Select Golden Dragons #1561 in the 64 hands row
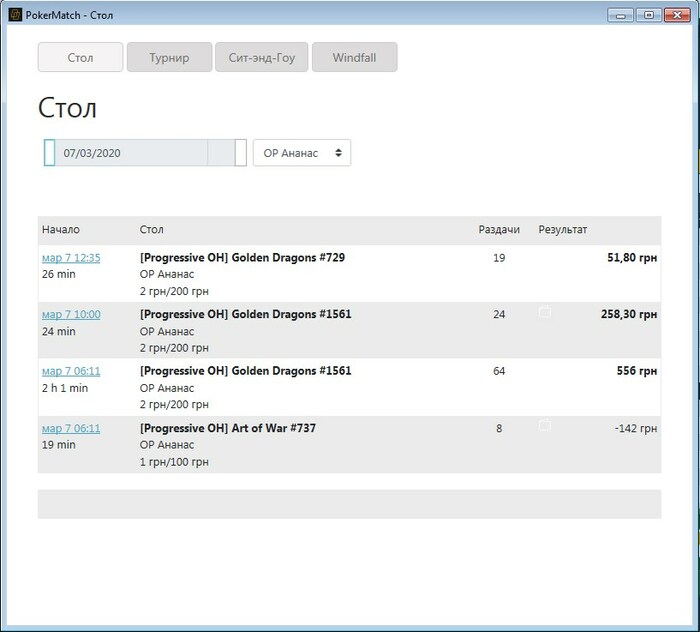The height and width of the screenshot is (632, 700). click(246, 371)
